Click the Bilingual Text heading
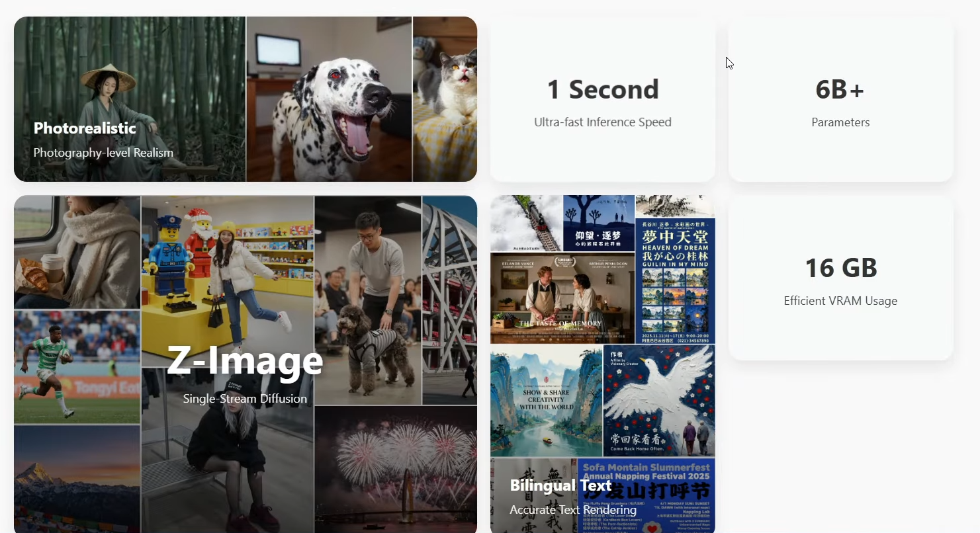Image resolution: width=980 pixels, height=533 pixels. point(560,485)
